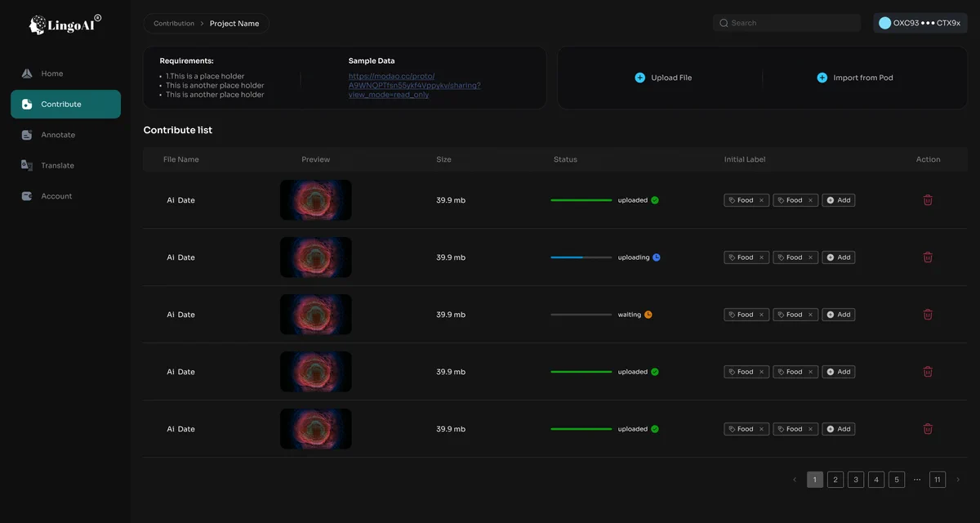Delete the fourth file in the list

928,372
